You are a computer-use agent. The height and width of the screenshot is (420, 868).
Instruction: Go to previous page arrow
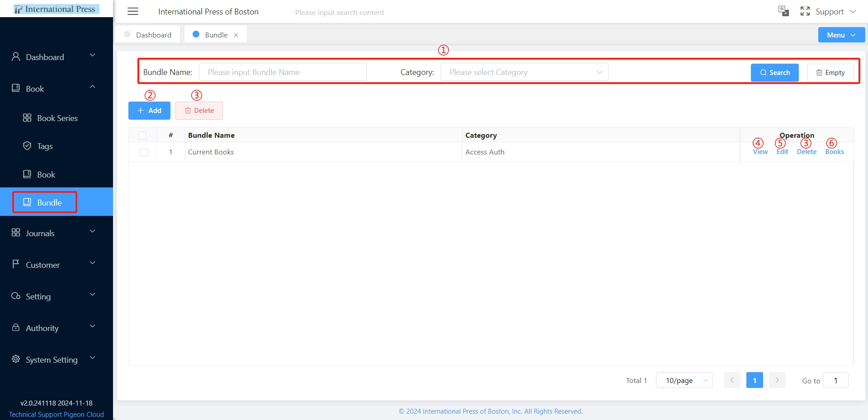click(x=732, y=380)
